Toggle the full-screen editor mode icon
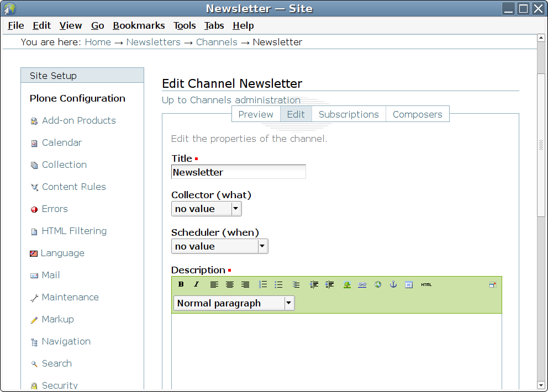 coord(493,284)
